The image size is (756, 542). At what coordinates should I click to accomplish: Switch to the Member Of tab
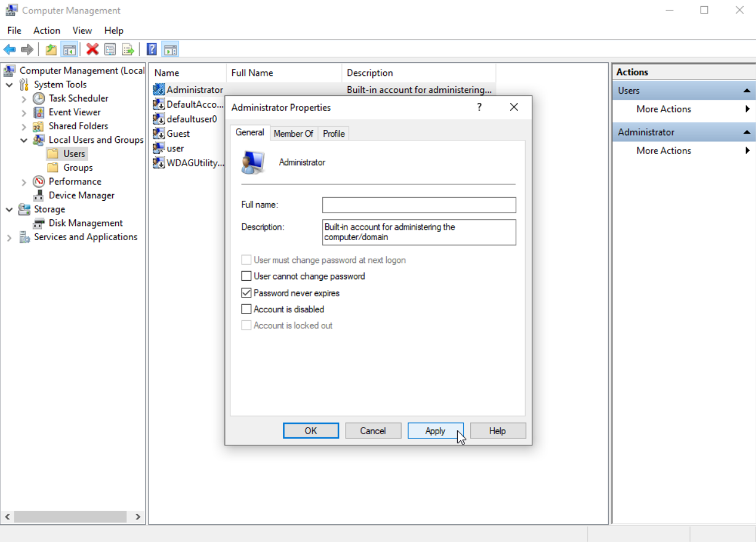[293, 134]
